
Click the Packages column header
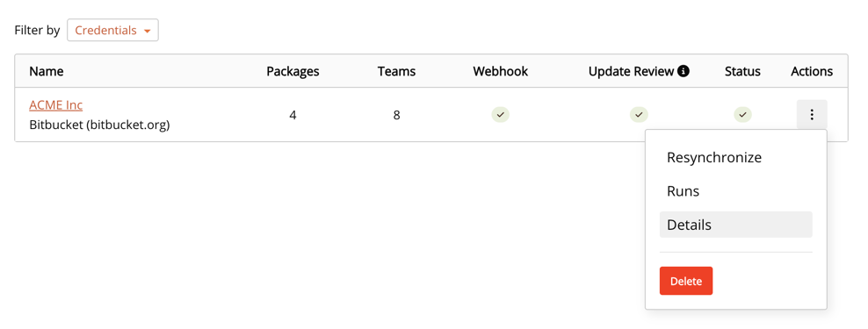(293, 71)
